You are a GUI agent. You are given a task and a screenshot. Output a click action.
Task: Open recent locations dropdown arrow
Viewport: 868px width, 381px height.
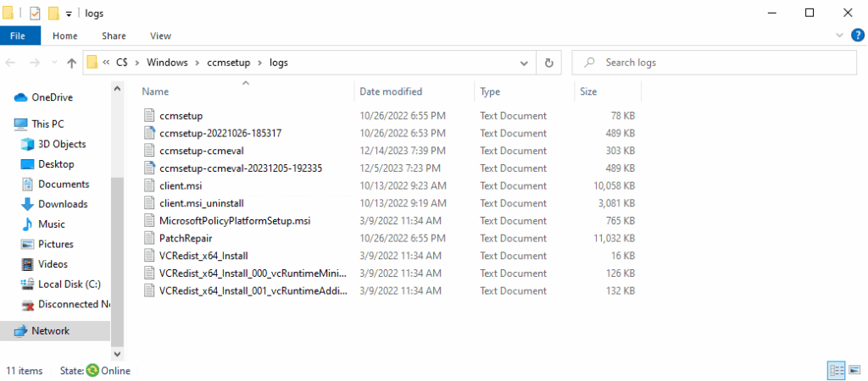click(54, 63)
